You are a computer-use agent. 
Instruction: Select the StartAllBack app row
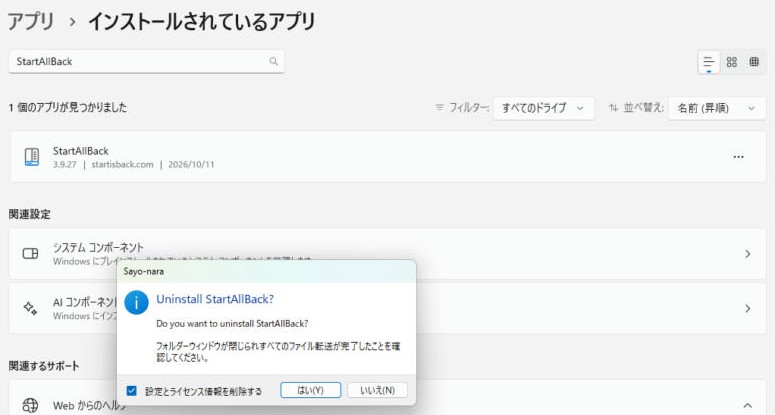[388, 157]
